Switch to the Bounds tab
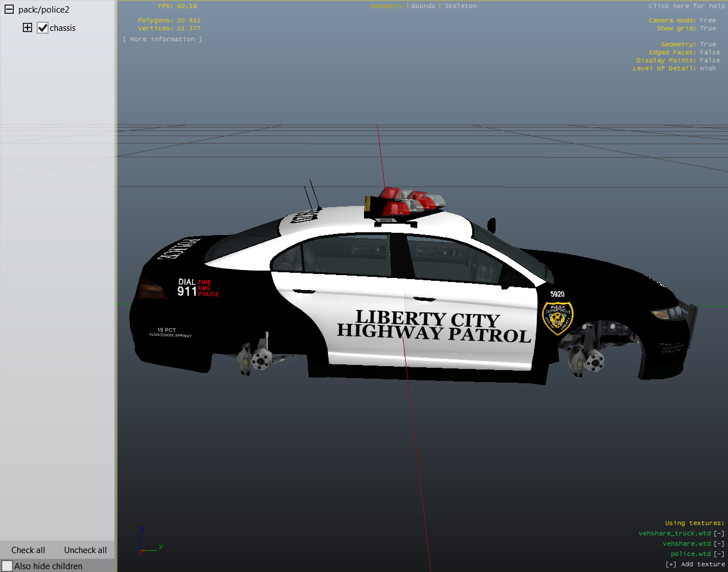 point(423,6)
